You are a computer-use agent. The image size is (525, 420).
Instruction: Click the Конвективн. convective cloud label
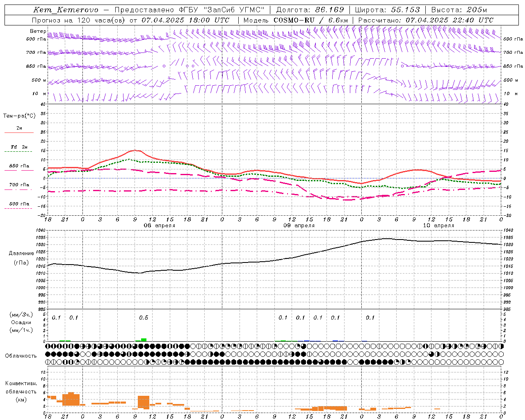point(21,383)
